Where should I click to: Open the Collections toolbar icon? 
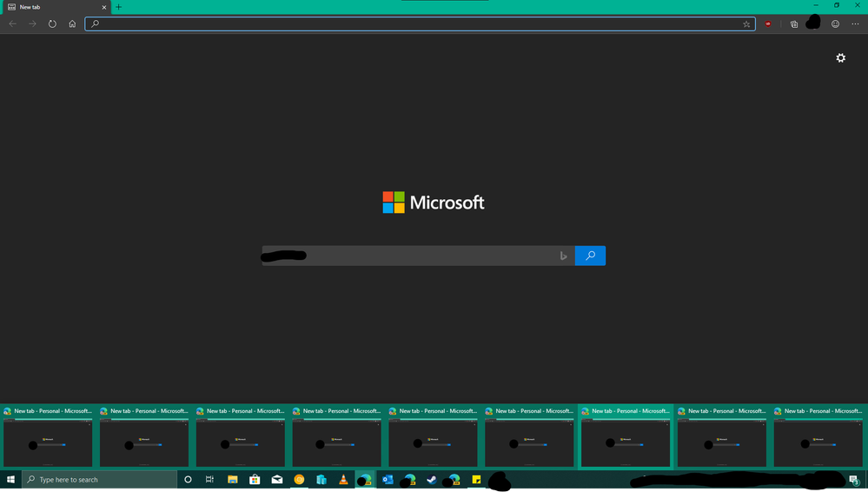click(x=794, y=23)
